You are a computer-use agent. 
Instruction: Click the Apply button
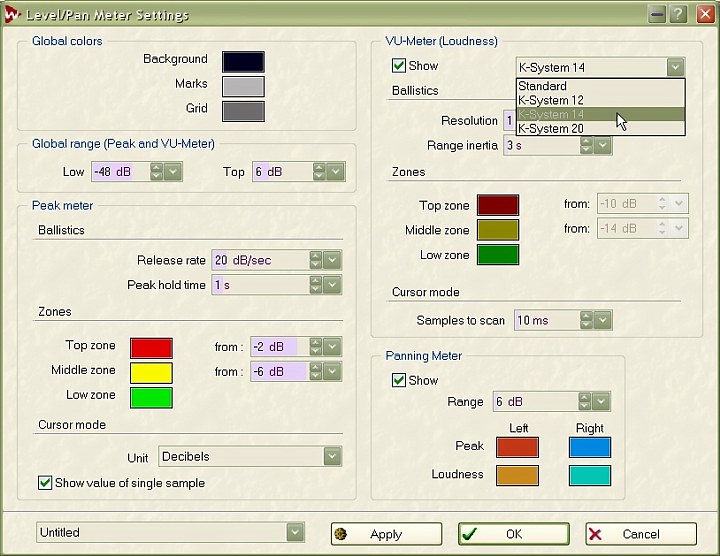click(386, 534)
